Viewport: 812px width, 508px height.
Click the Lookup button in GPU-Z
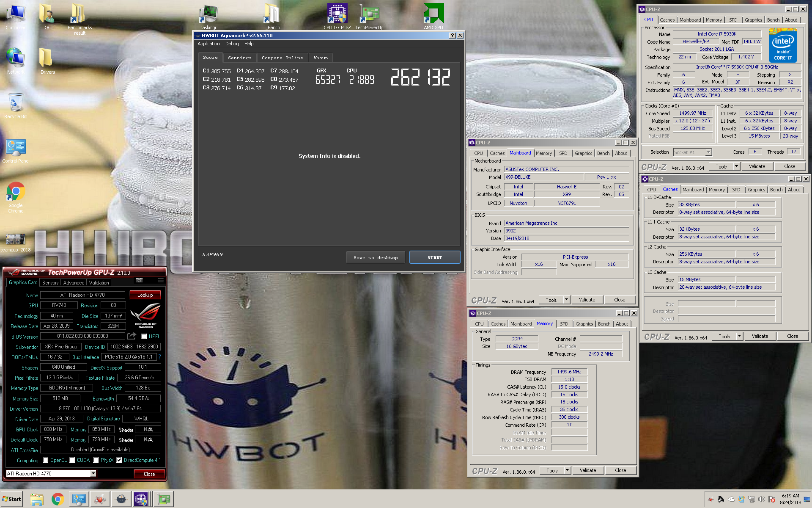click(145, 295)
